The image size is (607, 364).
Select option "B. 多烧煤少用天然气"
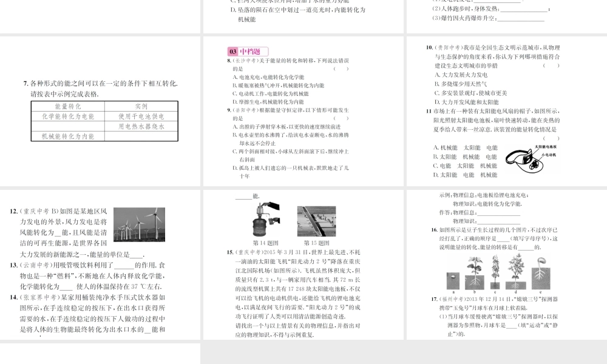click(x=461, y=84)
